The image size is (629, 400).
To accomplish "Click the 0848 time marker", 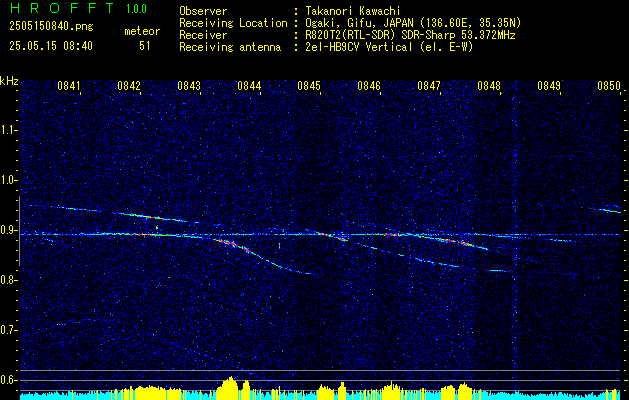I will coord(489,86).
